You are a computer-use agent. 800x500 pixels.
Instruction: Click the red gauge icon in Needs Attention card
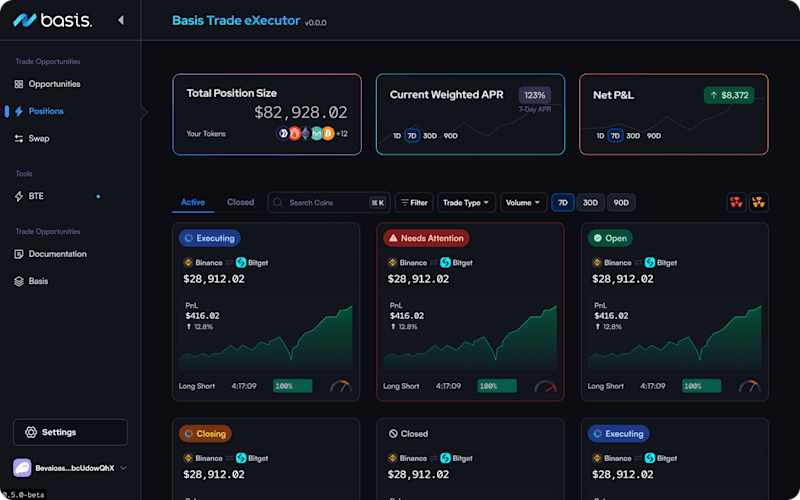pos(545,386)
